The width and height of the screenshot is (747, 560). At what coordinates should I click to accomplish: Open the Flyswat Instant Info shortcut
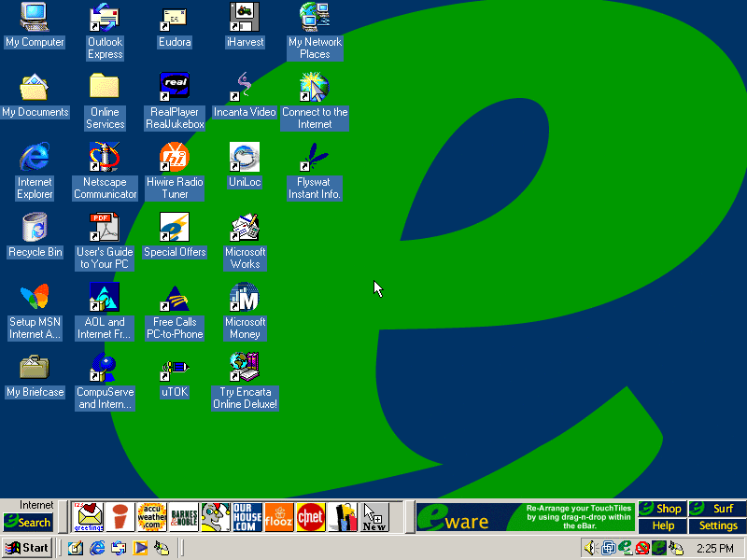(315, 158)
